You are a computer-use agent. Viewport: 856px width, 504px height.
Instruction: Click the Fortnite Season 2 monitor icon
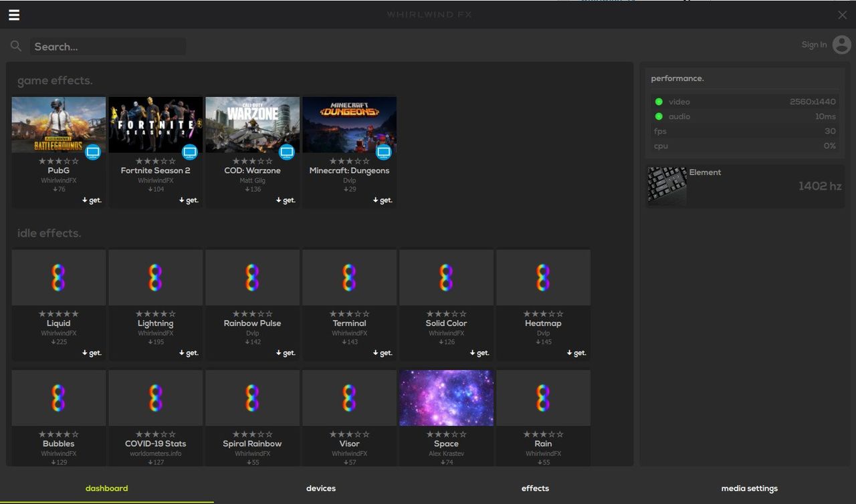[x=190, y=152]
